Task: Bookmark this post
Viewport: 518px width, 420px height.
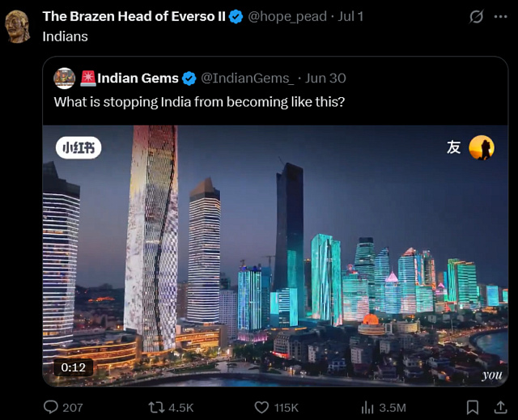Action: click(473, 407)
